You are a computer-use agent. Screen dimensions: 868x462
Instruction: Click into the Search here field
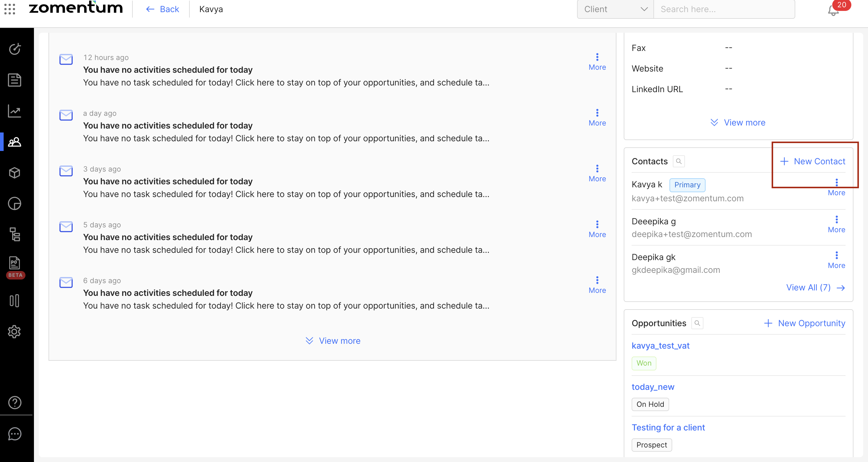tap(723, 9)
